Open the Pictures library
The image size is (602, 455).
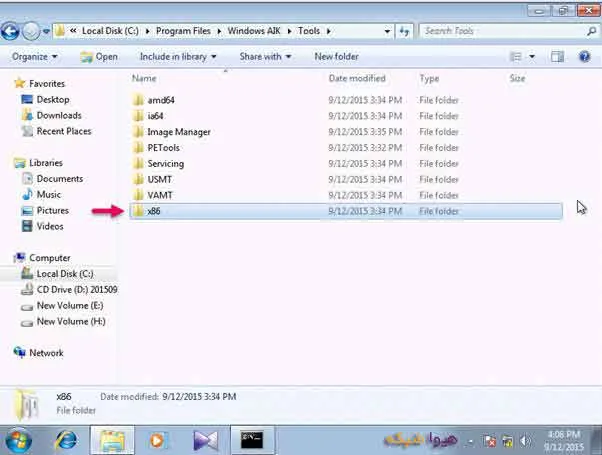[x=53, y=211]
